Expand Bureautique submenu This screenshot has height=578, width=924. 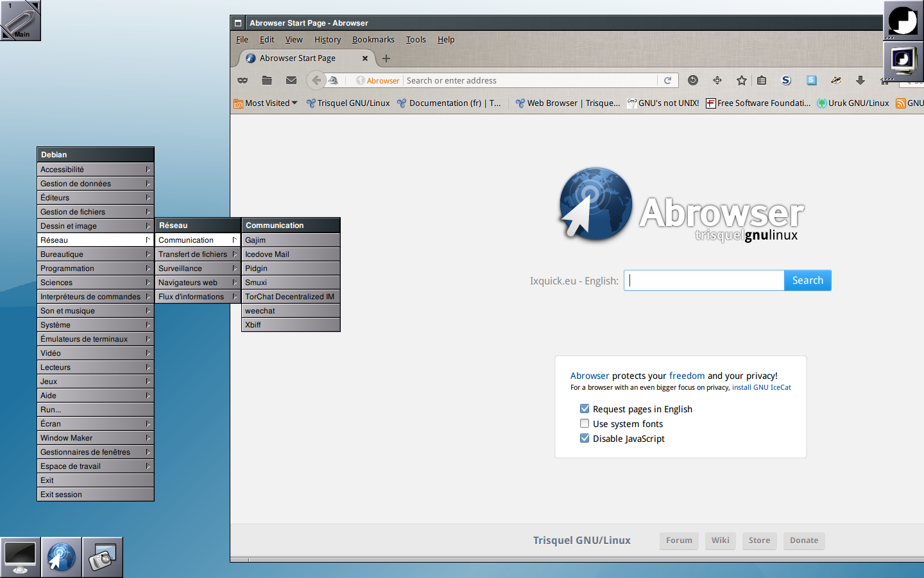point(96,254)
